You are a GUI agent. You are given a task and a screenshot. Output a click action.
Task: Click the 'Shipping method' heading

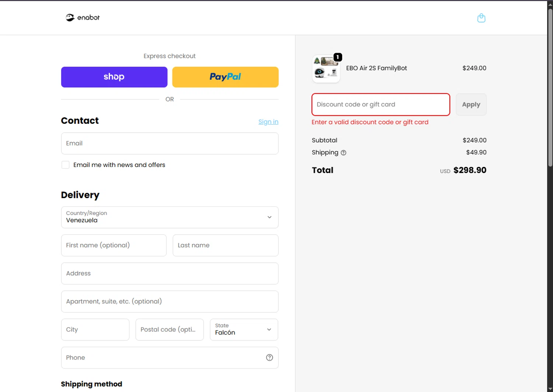[91, 384]
